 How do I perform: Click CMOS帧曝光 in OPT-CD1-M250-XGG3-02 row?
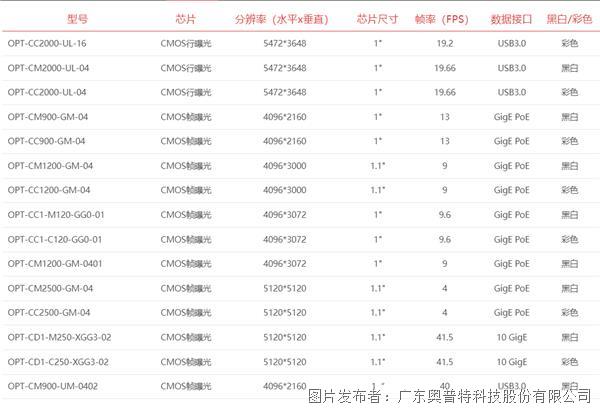tap(186, 337)
